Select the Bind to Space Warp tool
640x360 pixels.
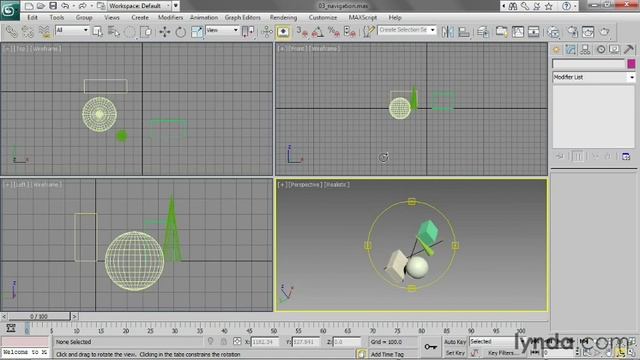[x=44, y=31]
